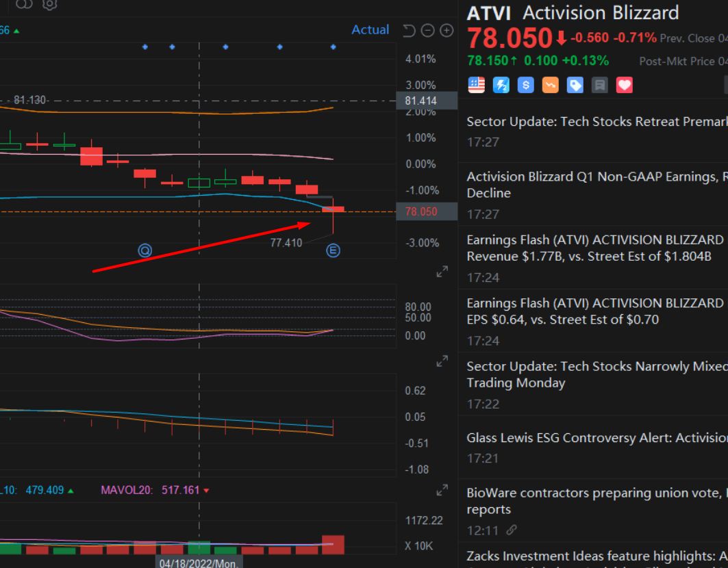728x568 pixels.
Task: Click the 81.414 price axis label
Action: pyautogui.click(x=426, y=101)
